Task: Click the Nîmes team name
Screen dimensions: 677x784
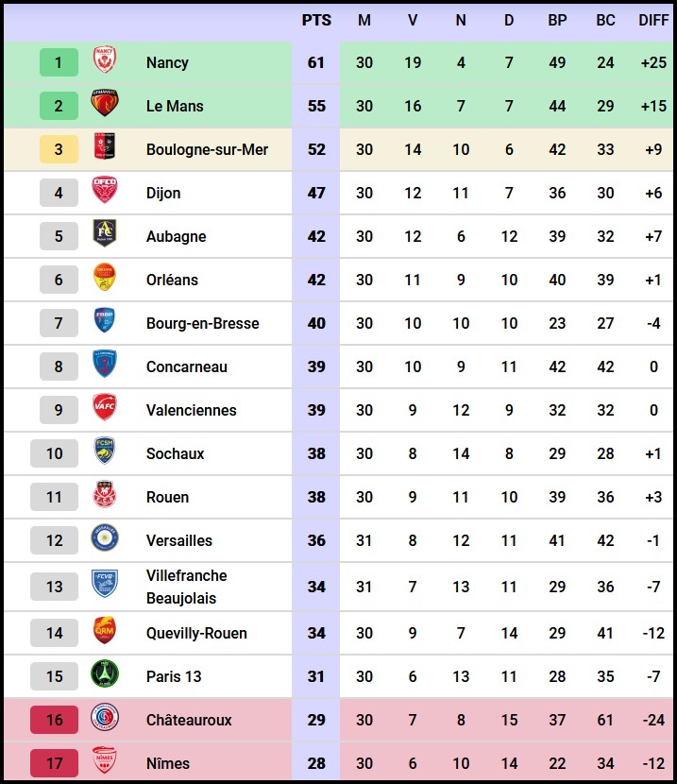Action: tap(168, 763)
